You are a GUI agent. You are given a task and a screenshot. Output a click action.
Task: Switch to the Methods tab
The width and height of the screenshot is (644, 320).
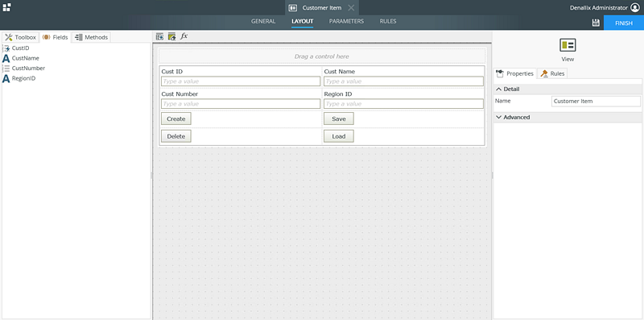(91, 37)
